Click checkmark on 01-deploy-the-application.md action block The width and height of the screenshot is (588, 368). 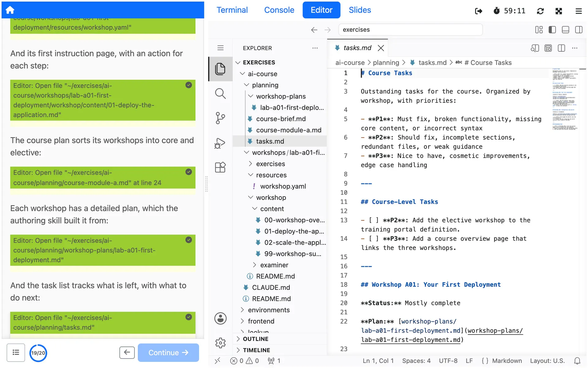pyautogui.click(x=189, y=85)
